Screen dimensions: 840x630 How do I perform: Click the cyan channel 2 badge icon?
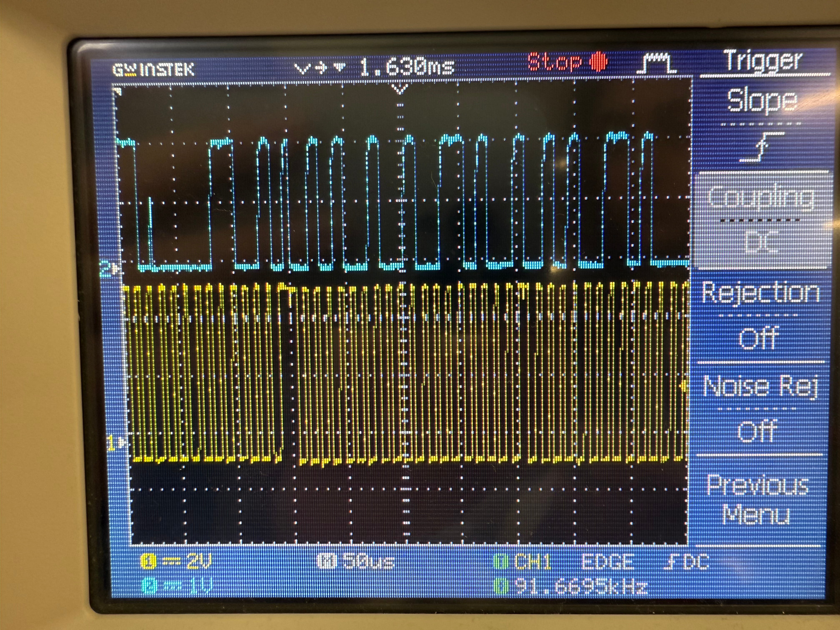(x=149, y=586)
